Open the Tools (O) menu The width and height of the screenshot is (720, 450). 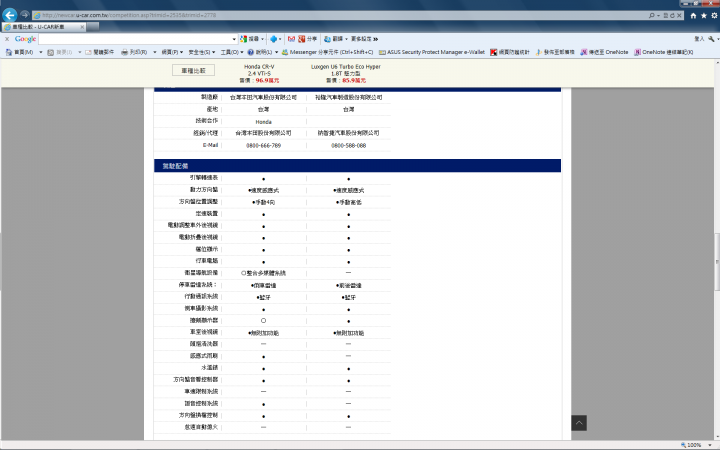click(x=232, y=52)
